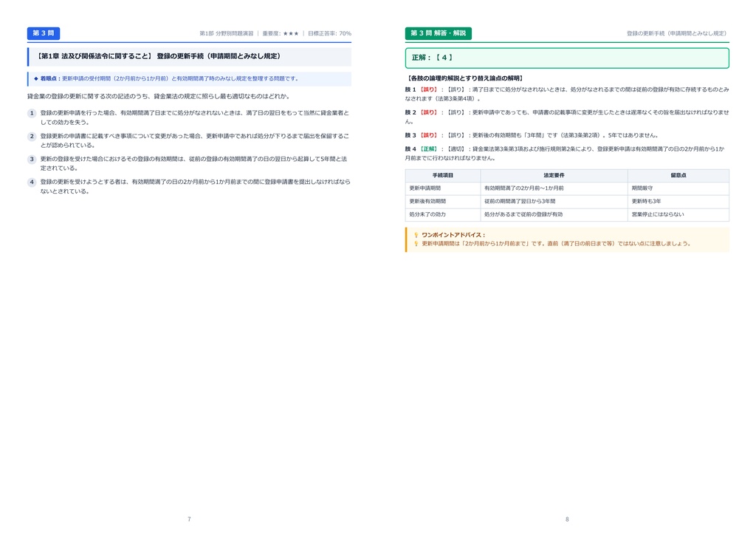Click the lightbulb icon beside 更新申請期間は「2か月前

(x=416, y=244)
